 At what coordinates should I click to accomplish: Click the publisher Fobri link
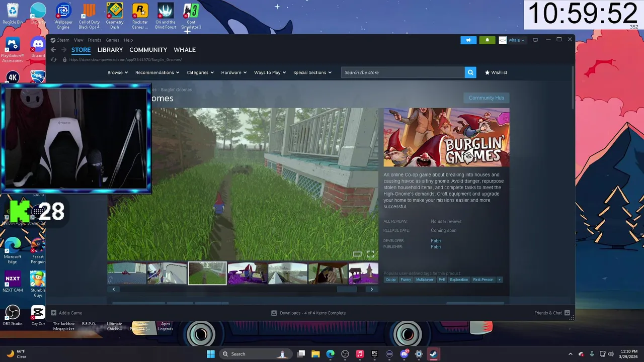point(436,247)
